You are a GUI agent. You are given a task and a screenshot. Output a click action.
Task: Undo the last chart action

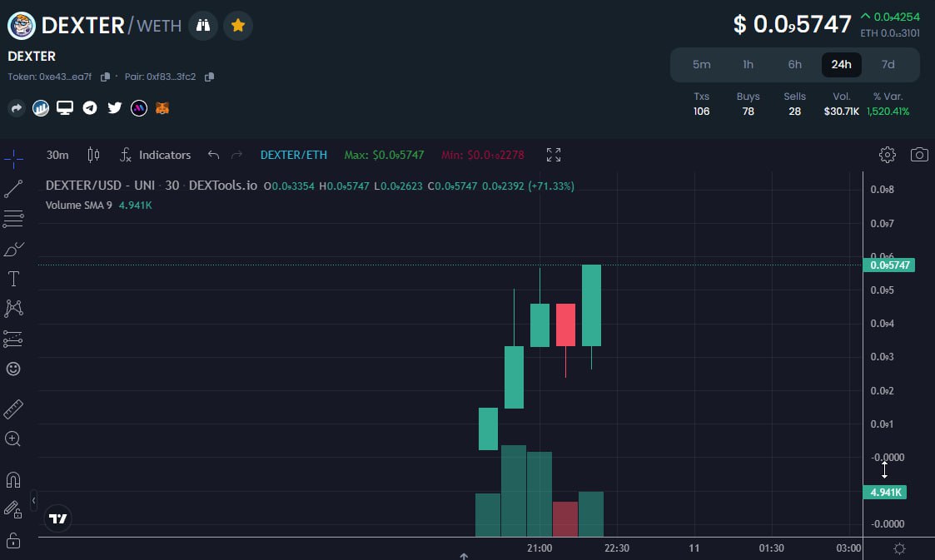coord(213,155)
